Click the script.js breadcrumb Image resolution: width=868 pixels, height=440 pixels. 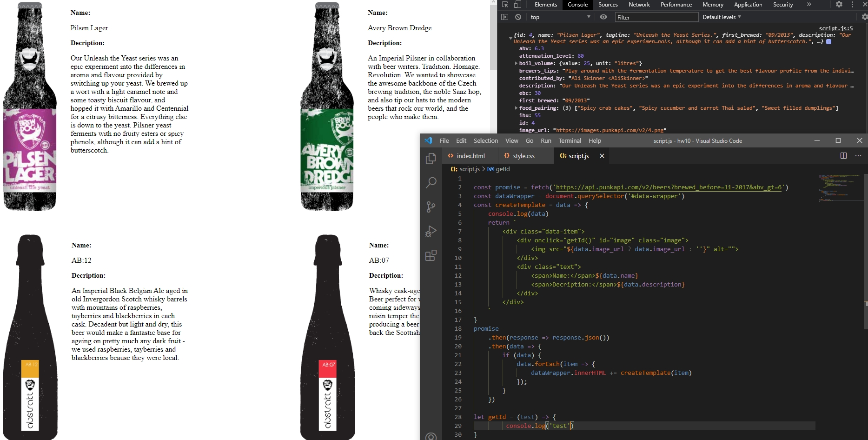[465, 169]
